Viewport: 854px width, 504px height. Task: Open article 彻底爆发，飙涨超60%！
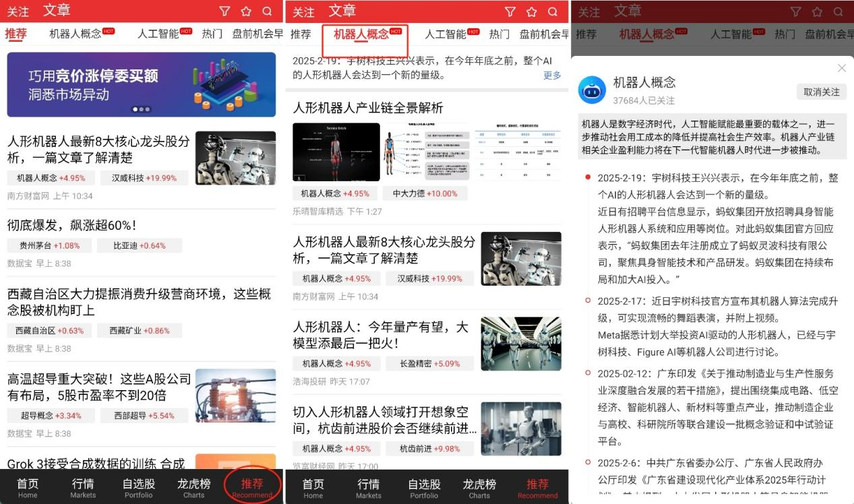72,225
